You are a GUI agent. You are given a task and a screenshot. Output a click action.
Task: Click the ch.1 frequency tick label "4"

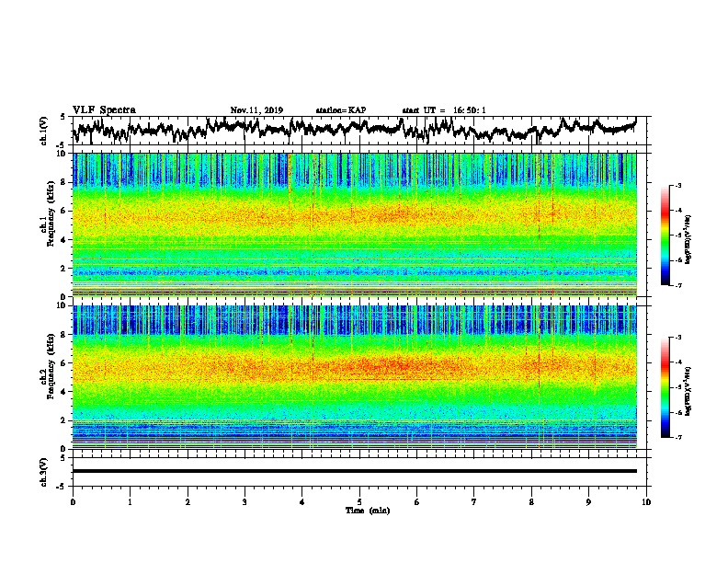point(63,240)
